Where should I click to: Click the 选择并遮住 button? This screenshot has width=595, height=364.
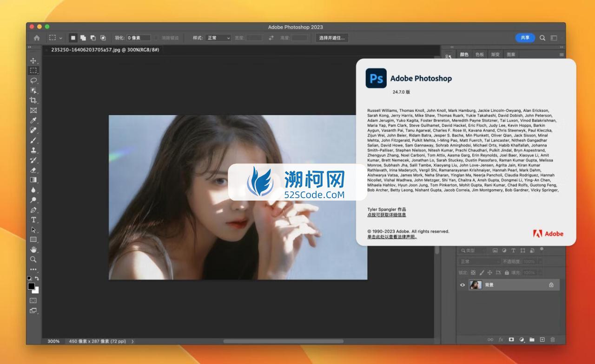pyautogui.click(x=332, y=38)
